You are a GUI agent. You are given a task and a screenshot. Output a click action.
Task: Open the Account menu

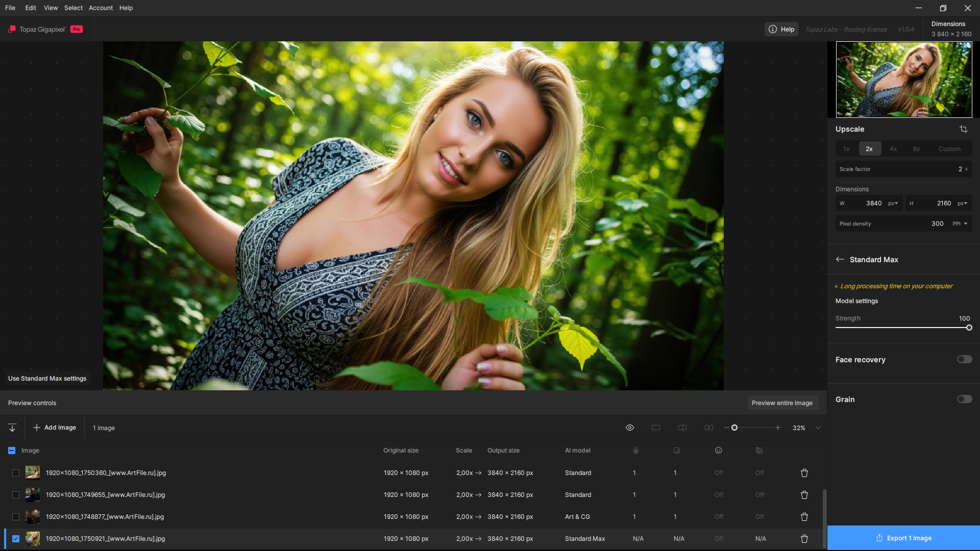coord(101,8)
